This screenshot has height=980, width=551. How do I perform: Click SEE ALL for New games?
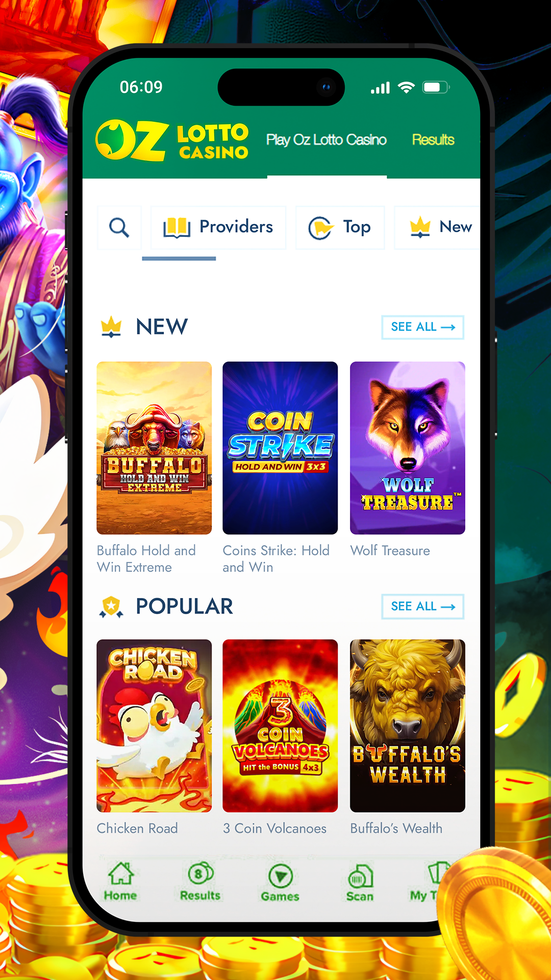[x=423, y=327]
